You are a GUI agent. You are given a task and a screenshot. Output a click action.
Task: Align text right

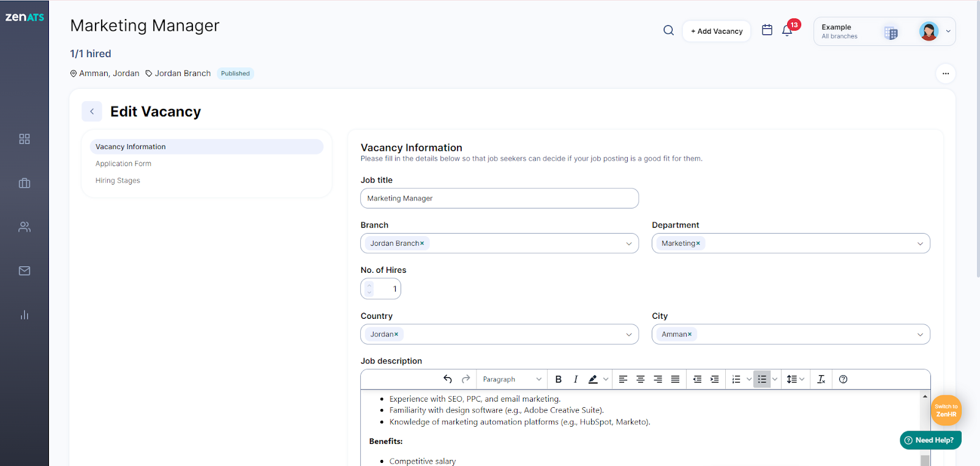658,379
